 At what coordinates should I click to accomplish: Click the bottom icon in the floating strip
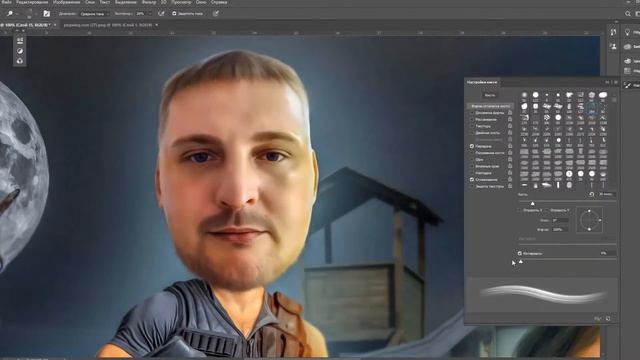click(20, 61)
